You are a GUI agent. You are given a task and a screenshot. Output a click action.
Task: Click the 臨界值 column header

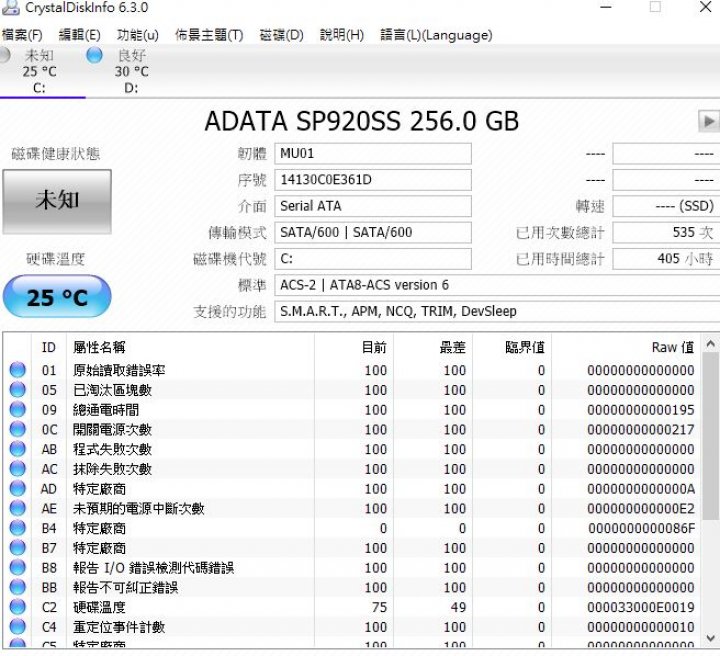pyautogui.click(x=512, y=348)
